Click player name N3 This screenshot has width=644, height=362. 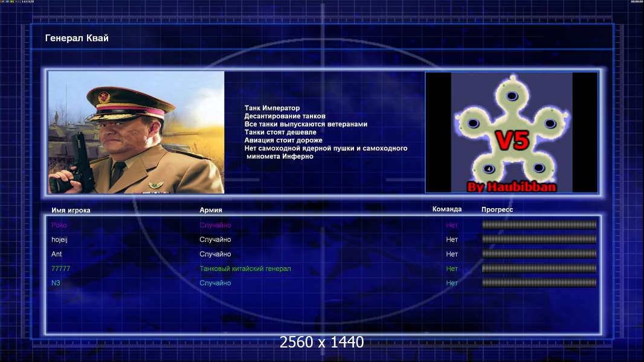(56, 283)
